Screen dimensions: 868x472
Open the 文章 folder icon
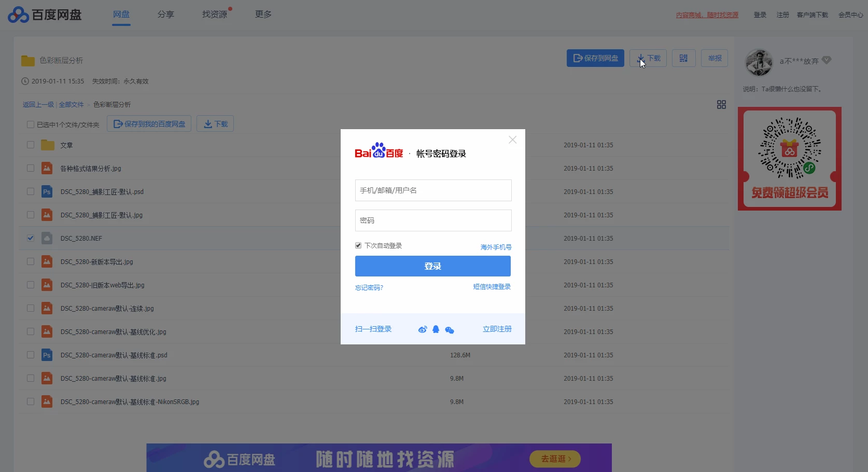tap(48, 145)
